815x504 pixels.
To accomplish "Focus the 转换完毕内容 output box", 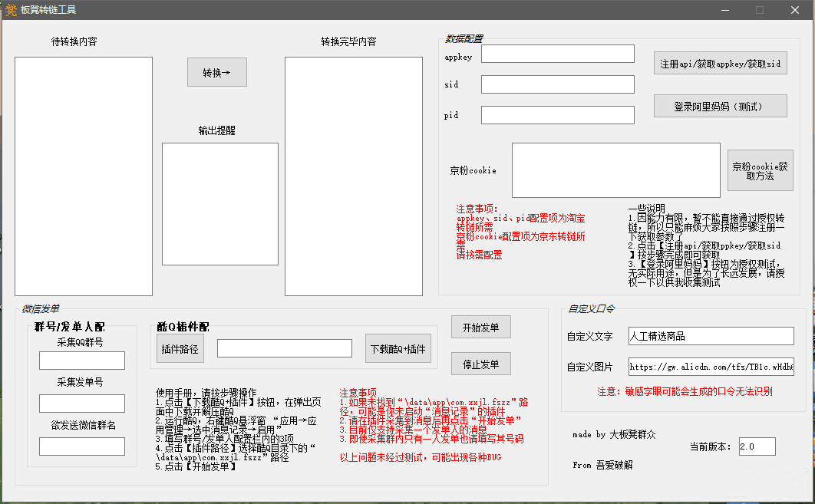I will click(353, 176).
